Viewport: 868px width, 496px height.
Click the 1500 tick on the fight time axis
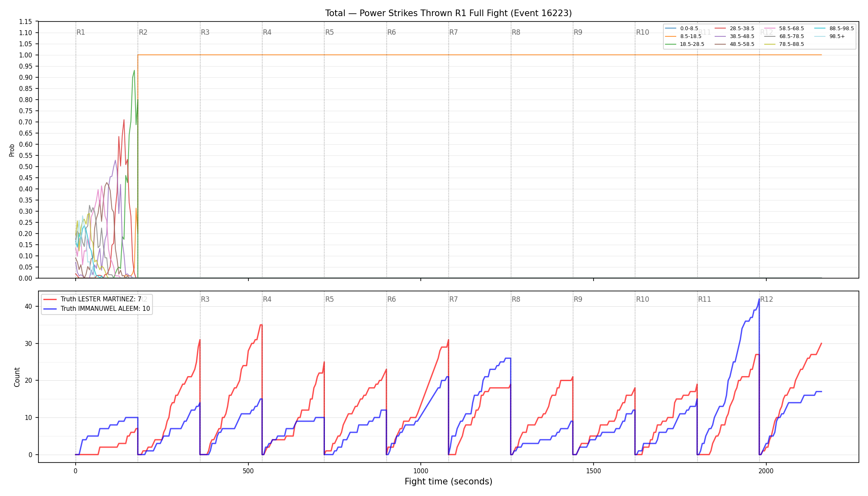(594, 471)
